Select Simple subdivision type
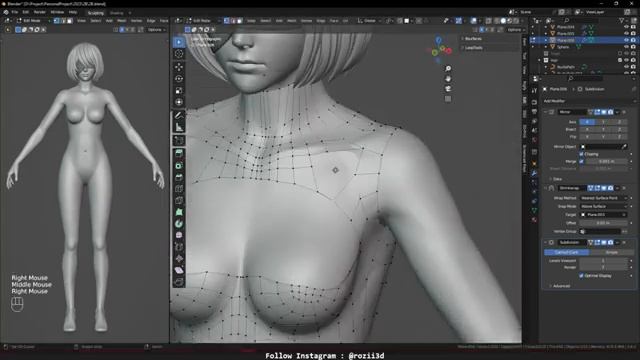Viewport: 640px width, 360px height. 611,252
